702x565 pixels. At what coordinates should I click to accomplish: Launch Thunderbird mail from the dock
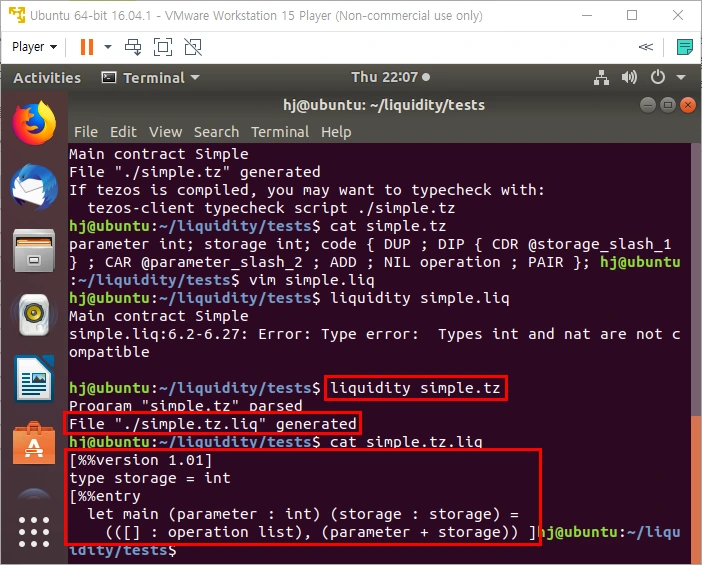(34, 187)
